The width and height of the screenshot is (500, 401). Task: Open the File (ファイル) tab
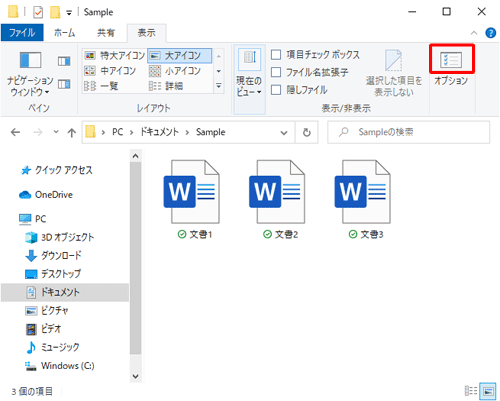click(x=22, y=33)
